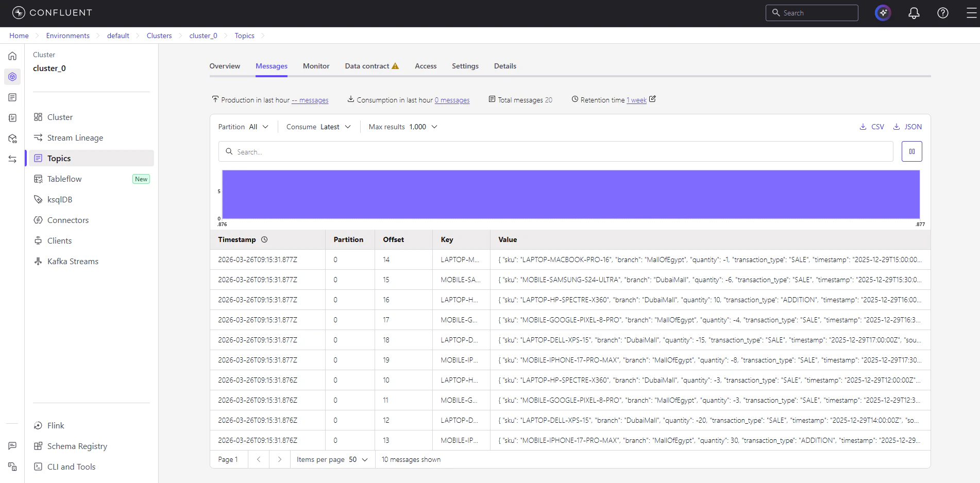980x483 pixels.
Task: Select the MOBILE-SA... key cell
Action: tap(461, 280)
